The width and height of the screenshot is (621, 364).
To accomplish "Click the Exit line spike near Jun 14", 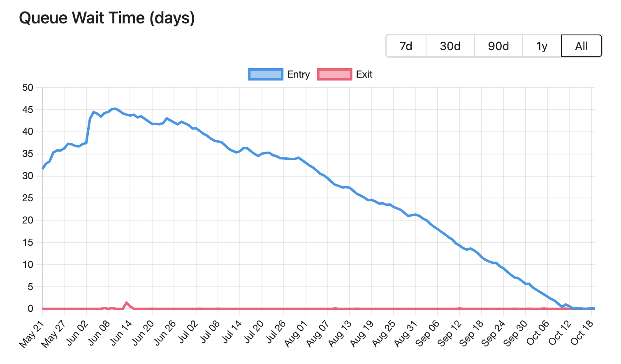I will point(127,303).
